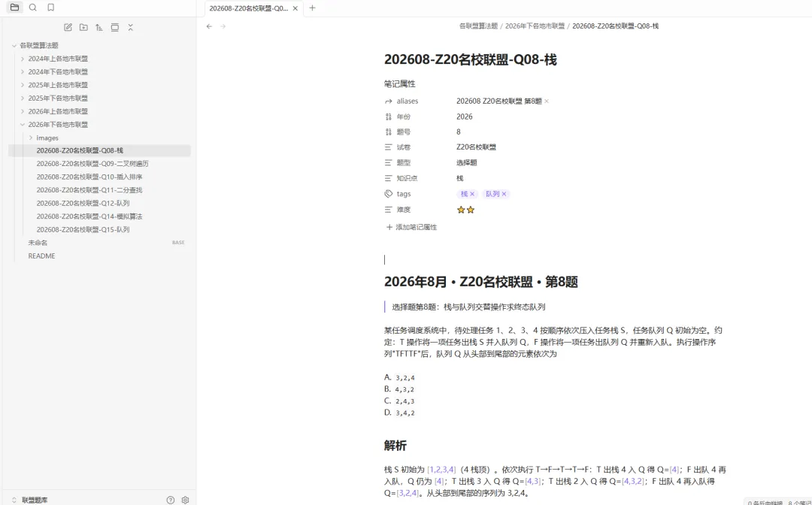Viewport: 812px width, 505px height.
Task: Collapse the 2026年下各地市联盟 folder
Action: (x=23, y=125)
